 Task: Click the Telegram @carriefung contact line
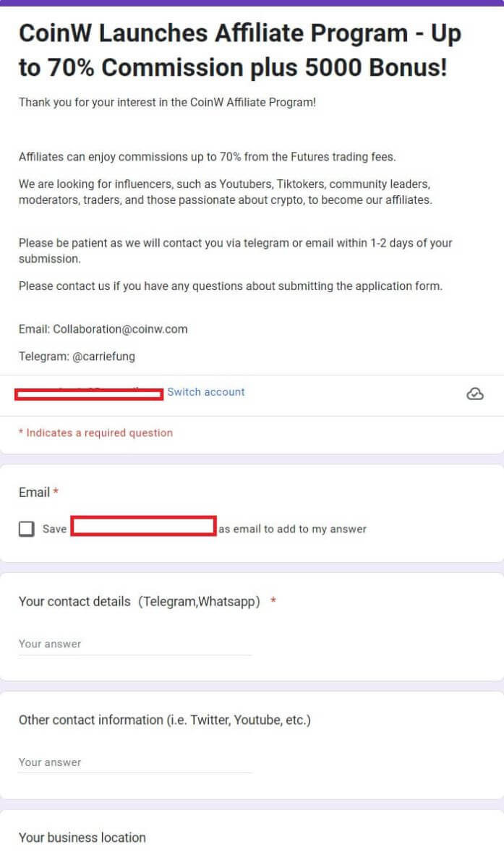click(x=77, y=357)
